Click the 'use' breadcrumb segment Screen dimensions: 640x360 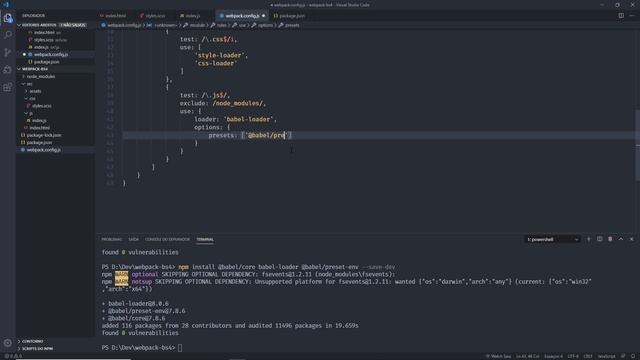(242, 25)
